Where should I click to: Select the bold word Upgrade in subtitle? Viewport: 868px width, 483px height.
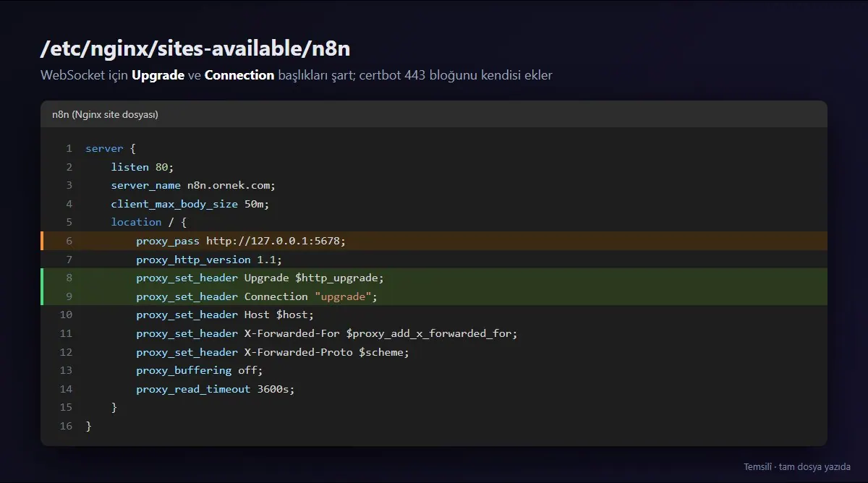click(x=158, y=75)
